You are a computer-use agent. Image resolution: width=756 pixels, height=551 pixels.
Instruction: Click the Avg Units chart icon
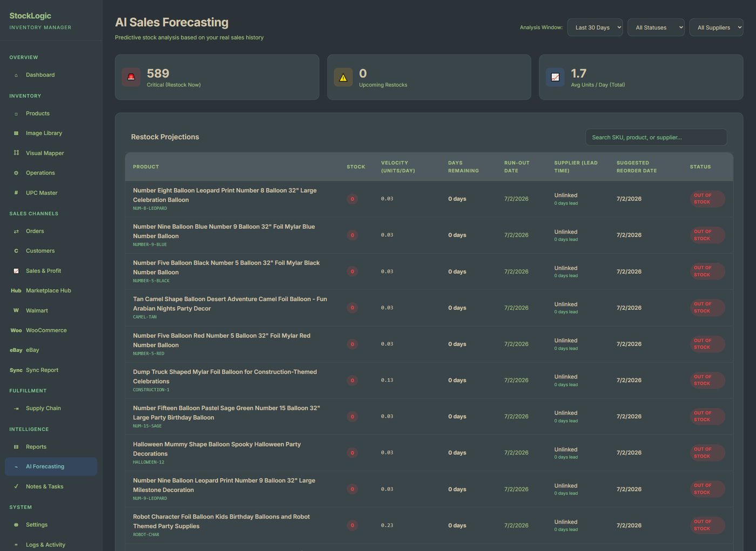tap(555, 77)
